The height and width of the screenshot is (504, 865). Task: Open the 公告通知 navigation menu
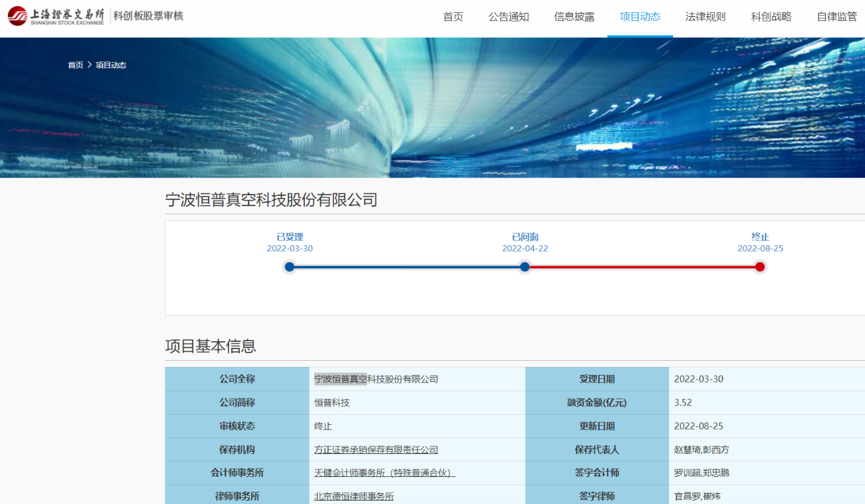[x=508, y=17]
